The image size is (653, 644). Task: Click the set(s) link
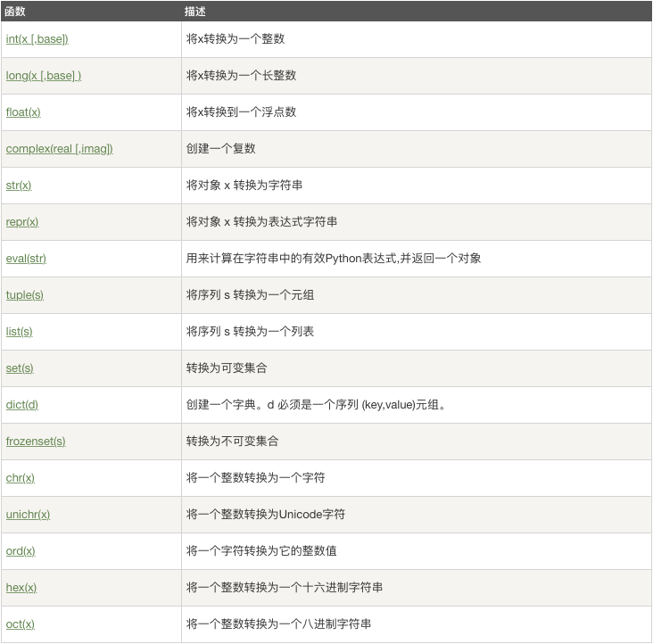point(20,368)
